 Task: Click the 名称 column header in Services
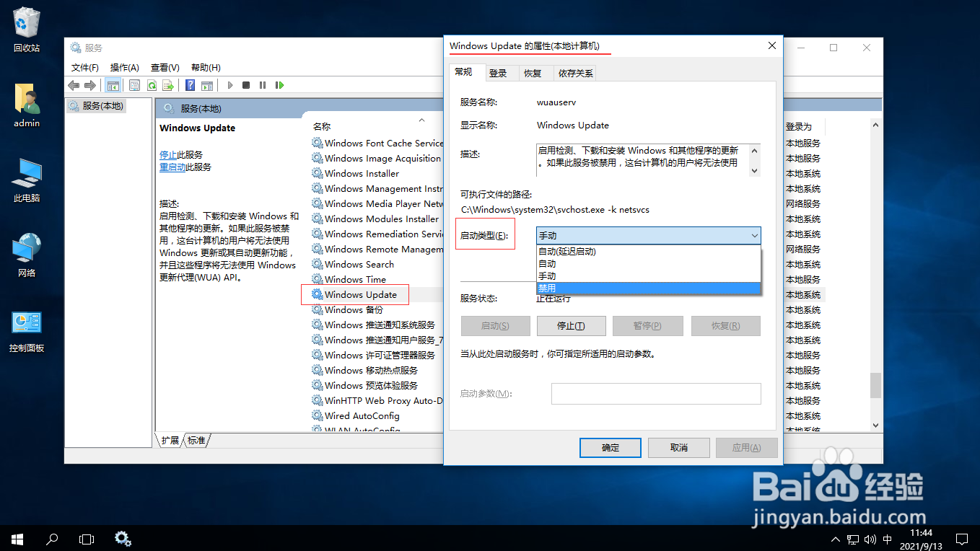(x=322, y=126)
